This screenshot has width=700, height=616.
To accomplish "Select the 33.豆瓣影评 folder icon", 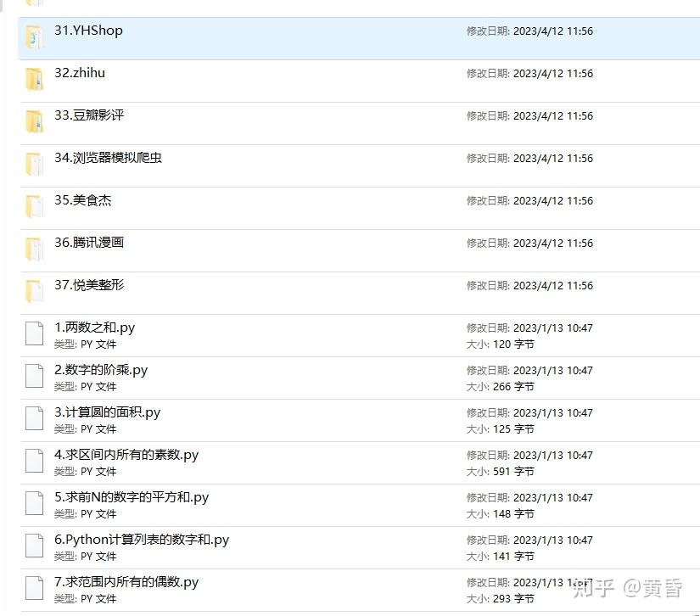I will (x=35, y=122).
